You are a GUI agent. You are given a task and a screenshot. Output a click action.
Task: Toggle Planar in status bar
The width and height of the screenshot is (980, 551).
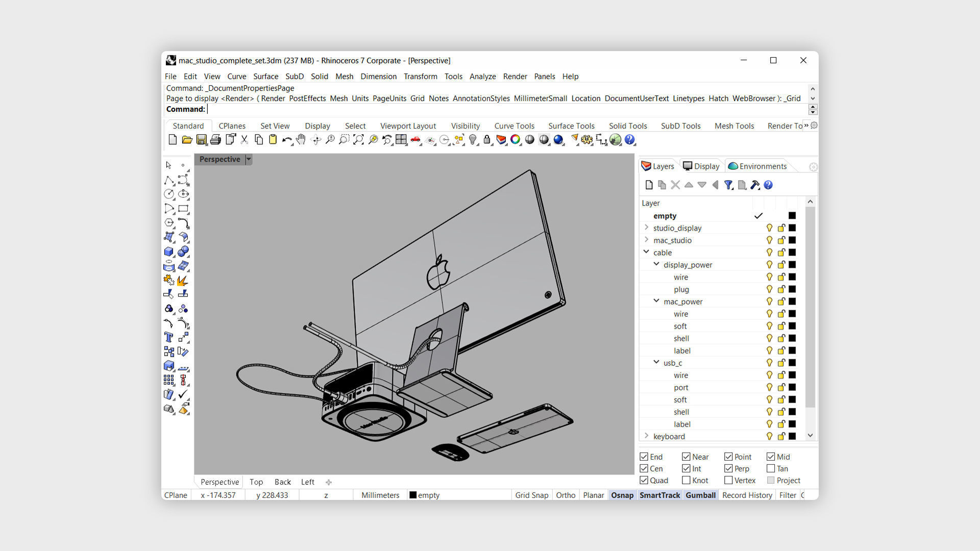click(594, 495)
